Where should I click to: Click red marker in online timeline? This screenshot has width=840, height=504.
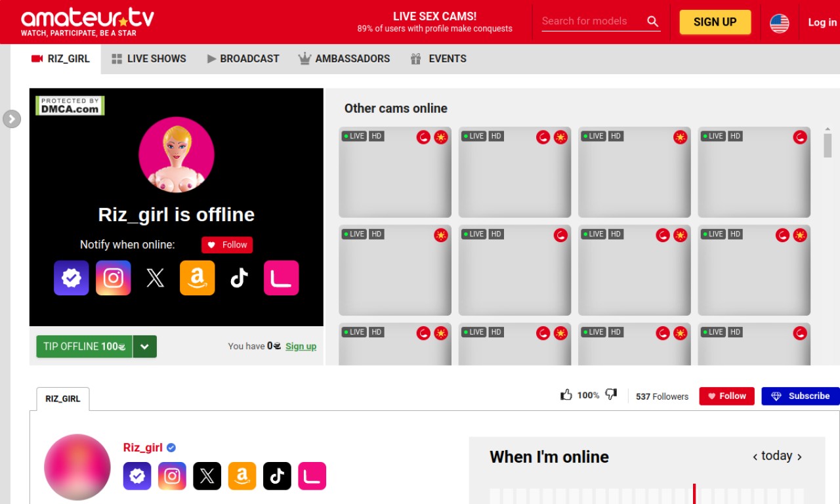[x=694, y=493]
